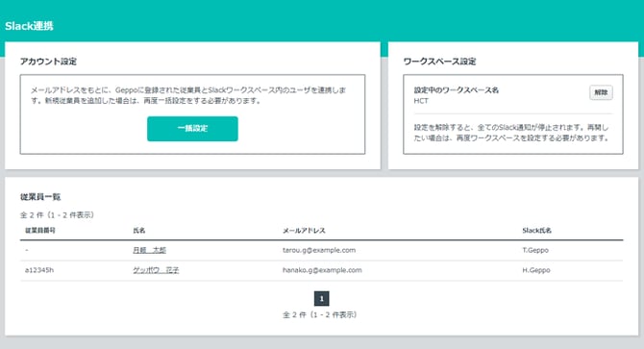Click the H.Geppo Slack name cell
644x349 pixels.
pyautogui.click(x=536, y=270)
